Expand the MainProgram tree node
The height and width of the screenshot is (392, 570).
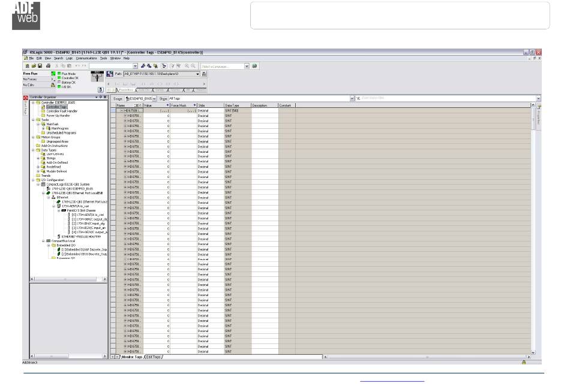click(x=43, y=129)
